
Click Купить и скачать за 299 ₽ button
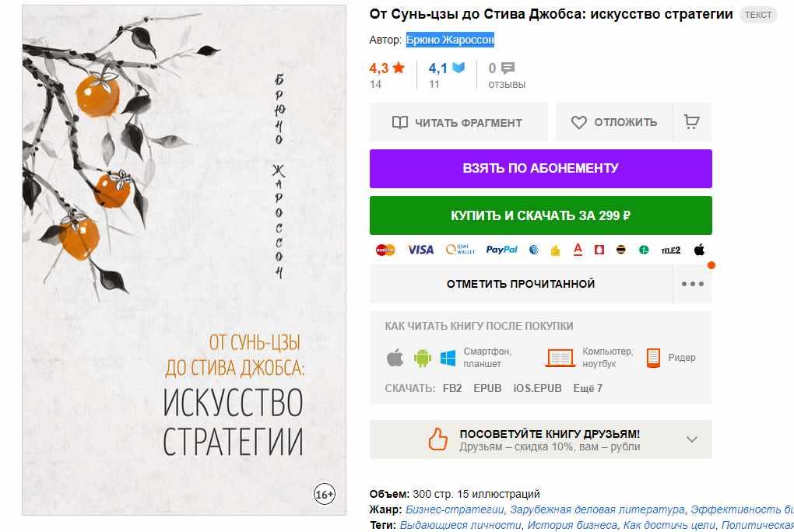(x=541, y=215)
